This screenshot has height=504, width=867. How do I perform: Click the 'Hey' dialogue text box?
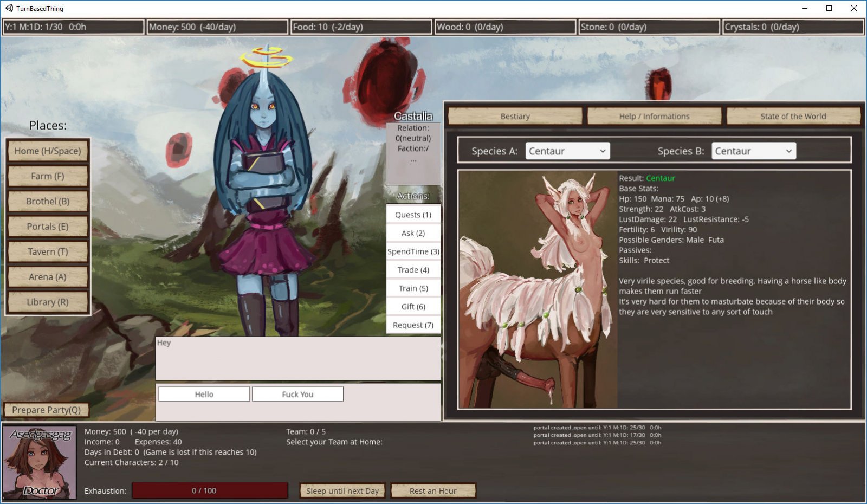coord(298,358)
